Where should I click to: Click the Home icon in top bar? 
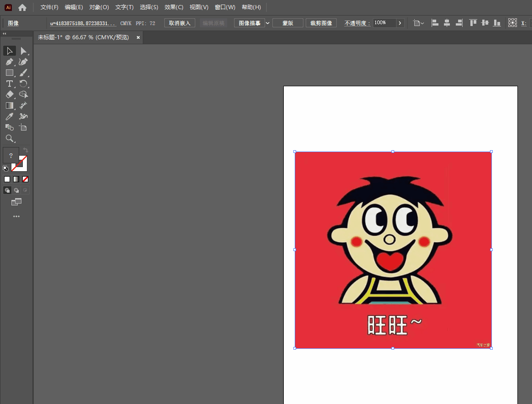tap(22, 7)
